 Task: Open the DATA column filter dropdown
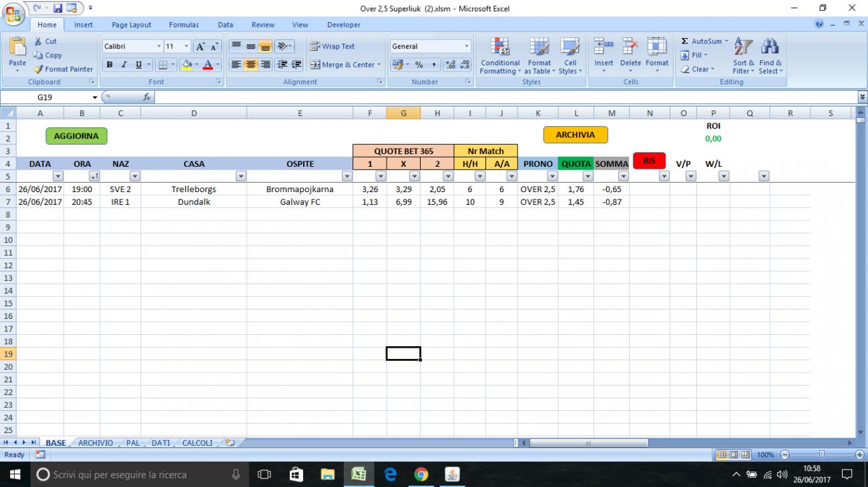coord(59,175)
